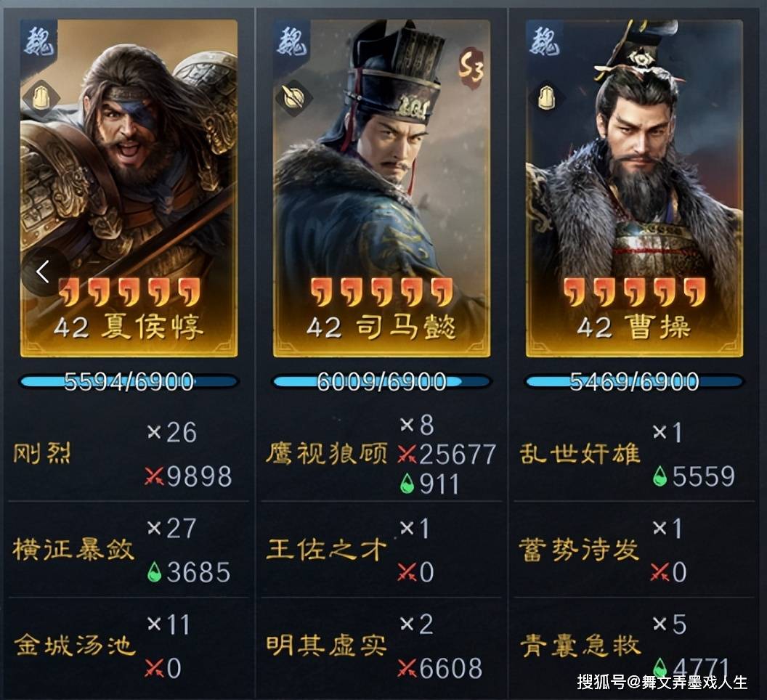Click 司马懿's troop bar showing 6009/6900
This screenshot has height=700, width=767.
tap(381, 381)
